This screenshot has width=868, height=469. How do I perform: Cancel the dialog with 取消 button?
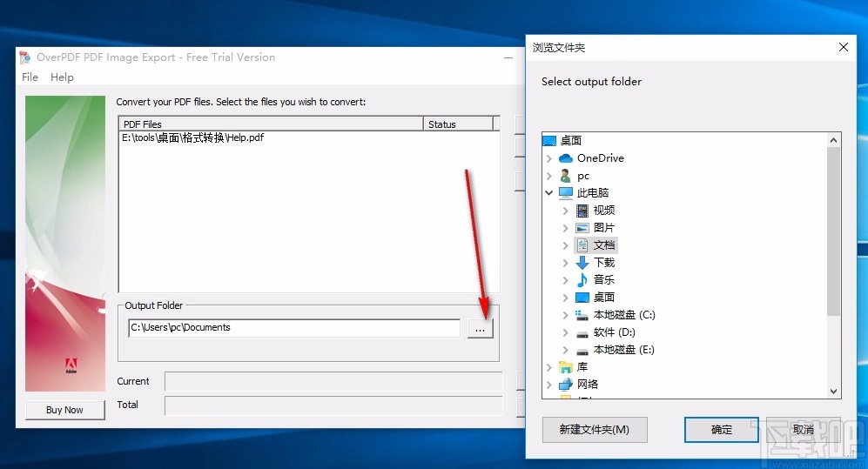coord(804,430)
